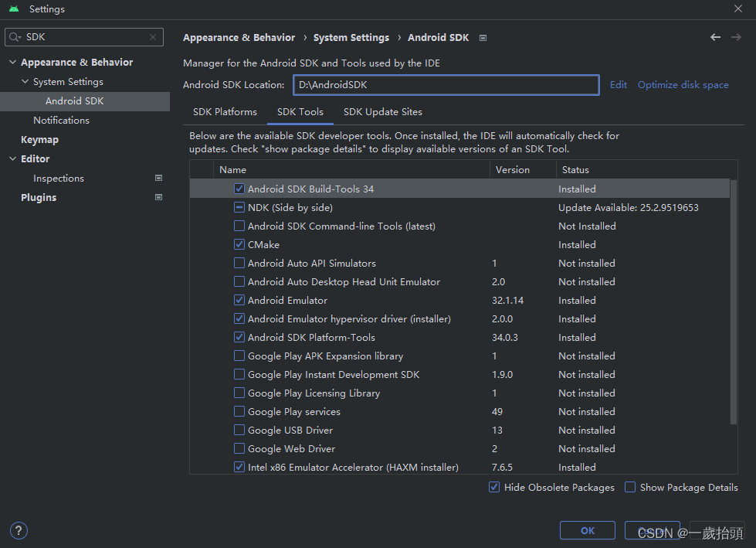Screen dimensions: 756x548
Task: Click the Plugins project-level icon
Action: click(159, 197)
